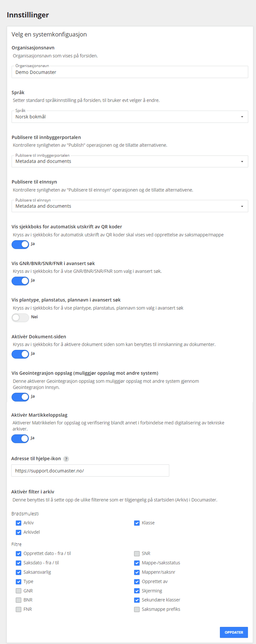Expand Publisere til innbyggerportalen dropdown

[130, 162]
